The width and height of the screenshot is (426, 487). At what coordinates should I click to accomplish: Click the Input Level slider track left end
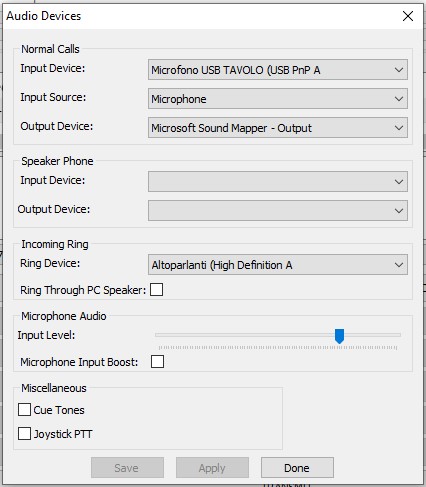[157, 335]
